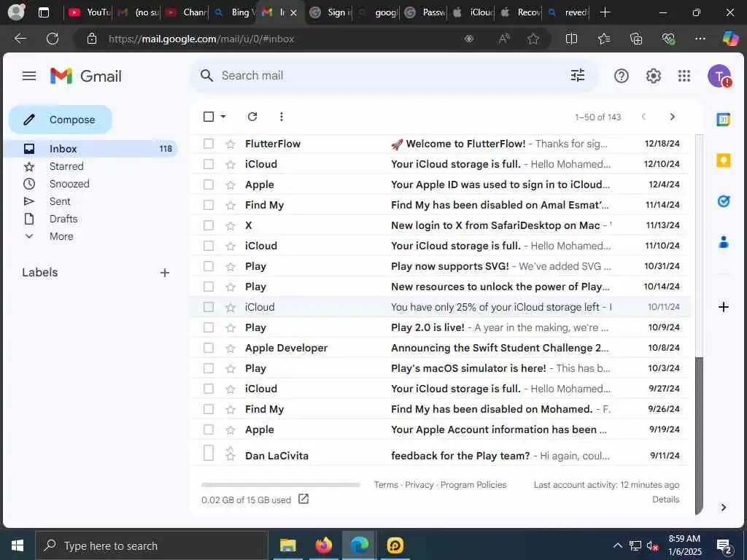
Task: Get add-ons plus icon in side panel
Action: tap(723, 307)
